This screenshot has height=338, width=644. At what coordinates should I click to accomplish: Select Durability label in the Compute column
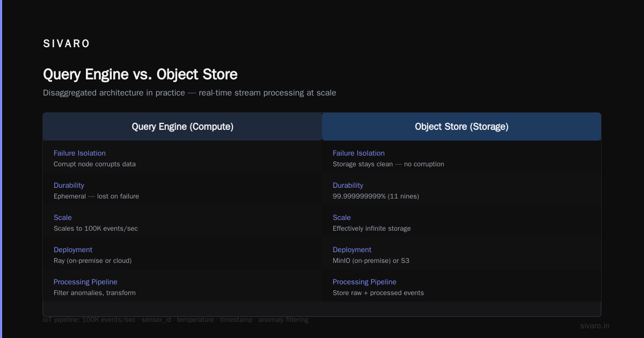pos(69,186)
